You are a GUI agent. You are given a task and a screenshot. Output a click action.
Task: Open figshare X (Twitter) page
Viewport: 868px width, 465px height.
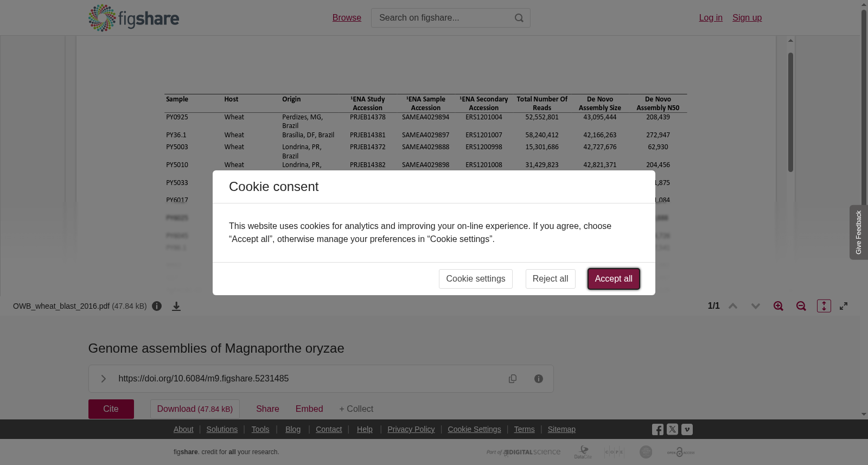tap(672, 429)
